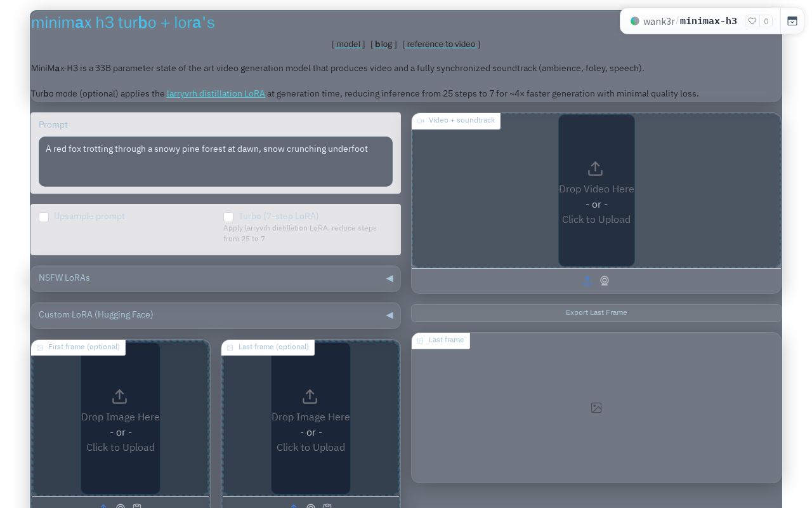Enable the Turbo (7-step LoRA) checkbox
This screenshot has height=508, width=812.
point(228,217)
